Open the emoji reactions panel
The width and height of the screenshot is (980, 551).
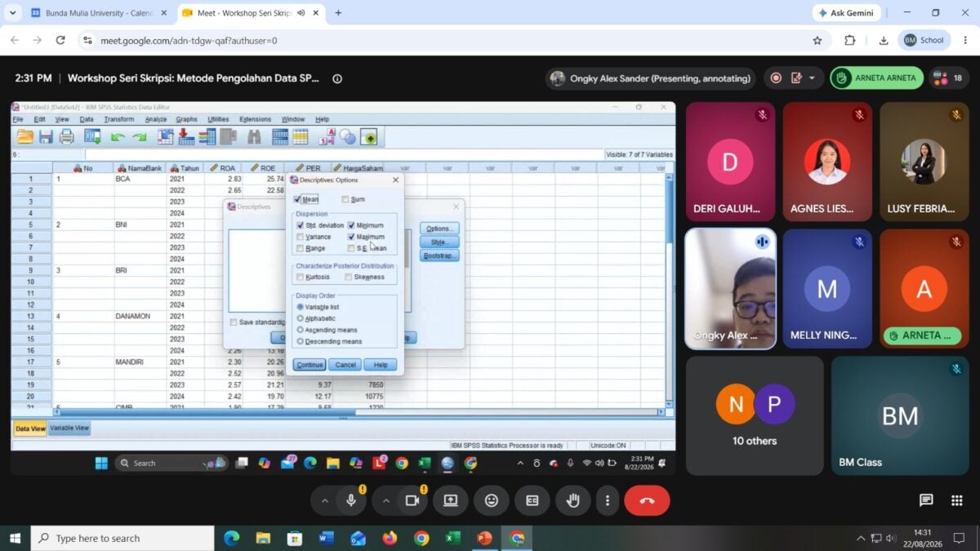pyautogui.click(x=492, y=500)
